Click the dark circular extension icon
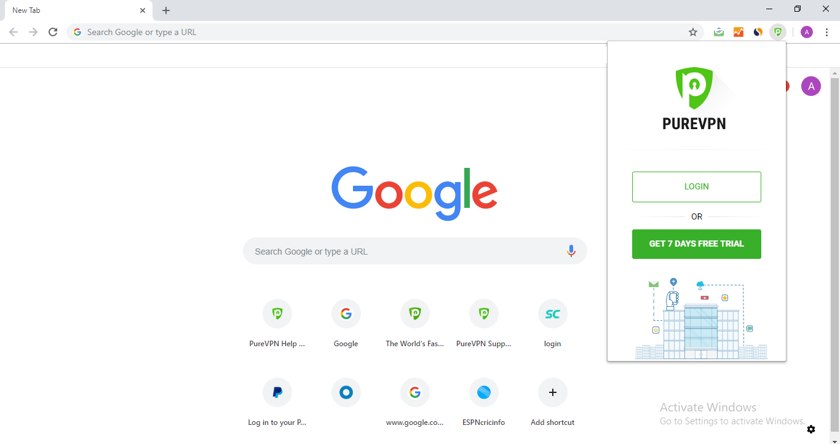Screen dimensions: 840x444 coord(758,32)
